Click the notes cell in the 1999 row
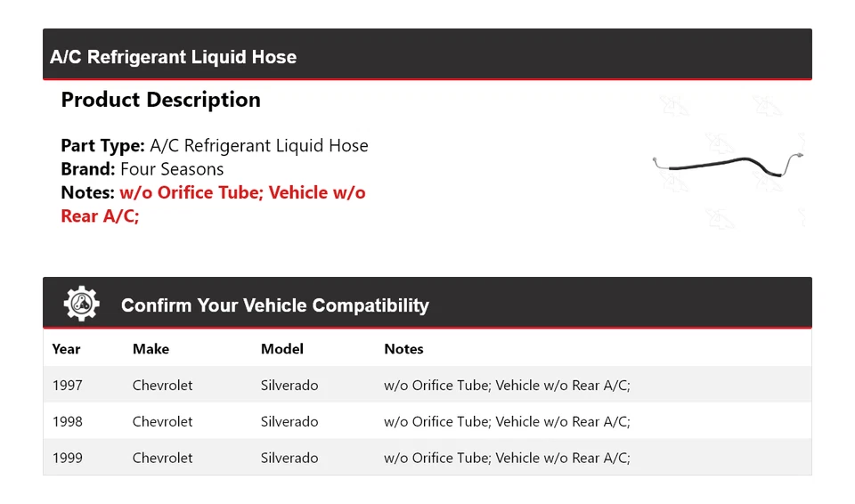 click(x=507, y=458)
